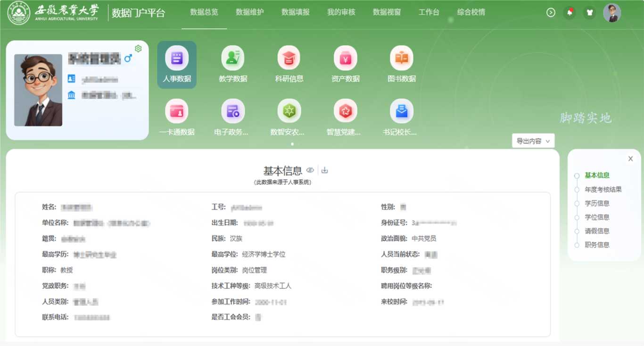Open the 科研信息 module icon

coord(289,59)
